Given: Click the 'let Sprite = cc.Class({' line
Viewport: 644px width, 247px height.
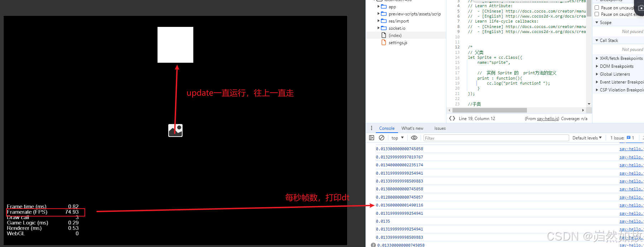Looking at the screenshot, I should [x=495, y=57].
